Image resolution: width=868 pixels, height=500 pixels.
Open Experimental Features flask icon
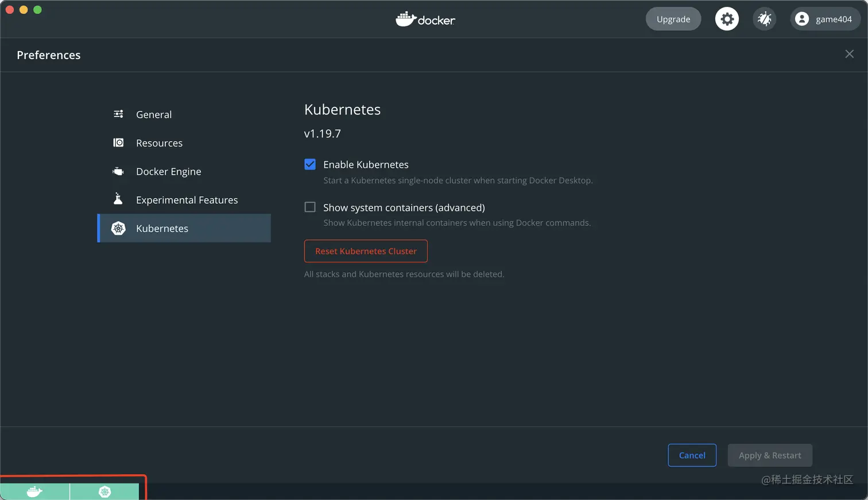point(118,200)
